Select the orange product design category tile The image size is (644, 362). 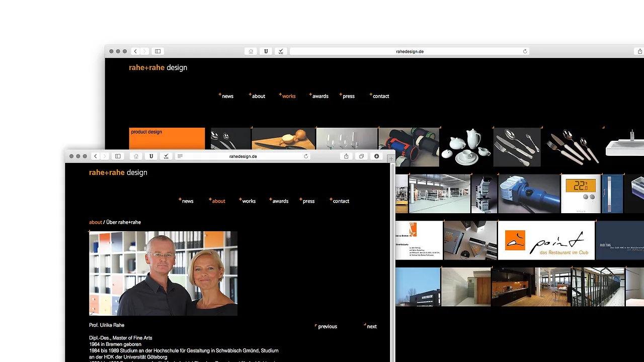(x=167, y=138)
